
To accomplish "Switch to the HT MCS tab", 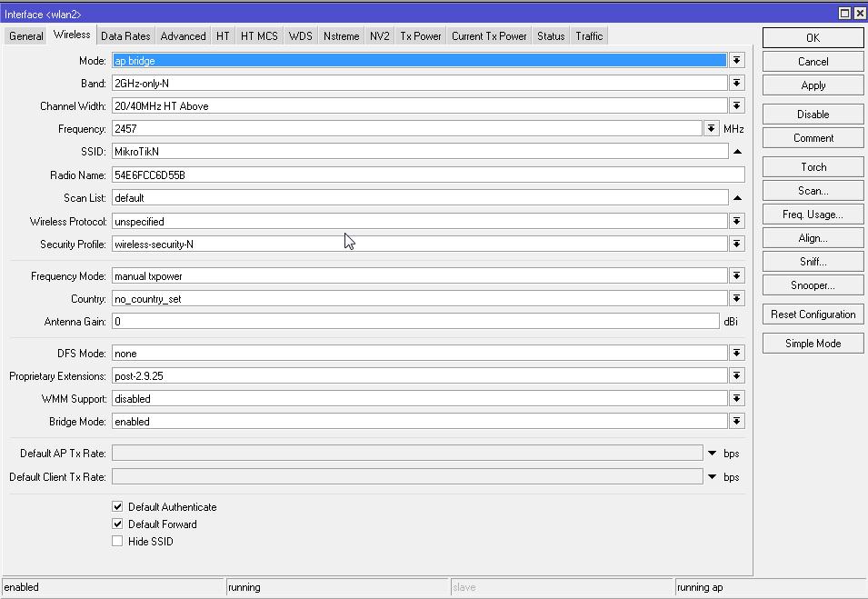I will click(x=259, y=35).
